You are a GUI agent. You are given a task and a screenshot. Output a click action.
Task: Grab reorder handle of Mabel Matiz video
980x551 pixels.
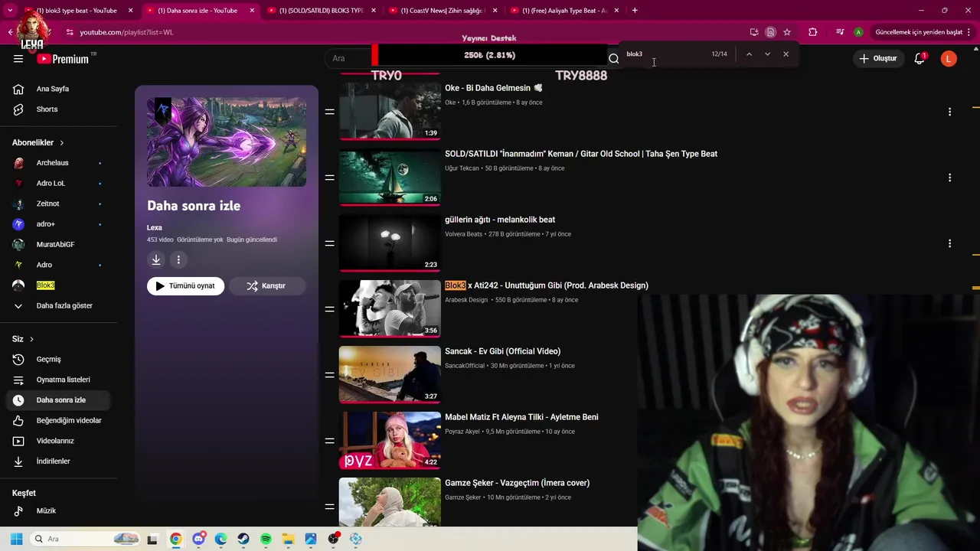pos(329,441)
